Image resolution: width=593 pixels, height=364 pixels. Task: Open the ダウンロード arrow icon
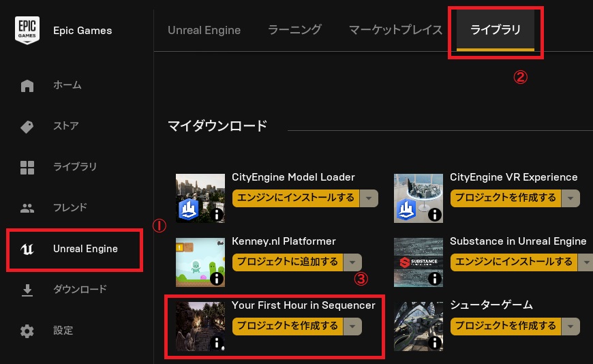pyautogui.click(x=27, y=290)
